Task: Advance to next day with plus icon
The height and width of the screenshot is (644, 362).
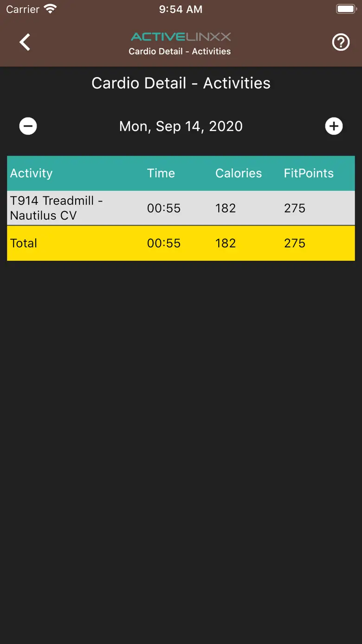Action: click(x=334, y=126)
